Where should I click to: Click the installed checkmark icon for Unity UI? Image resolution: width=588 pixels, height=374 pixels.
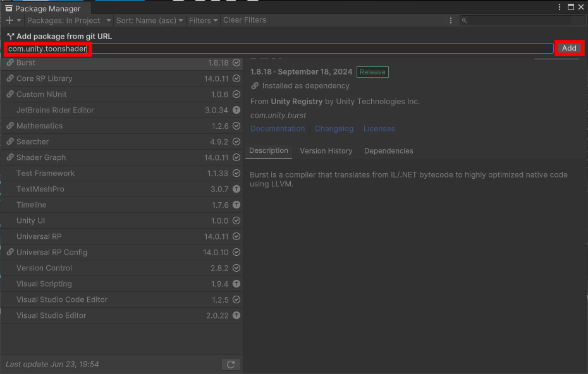pyautogui.click(x=236, y=220)
